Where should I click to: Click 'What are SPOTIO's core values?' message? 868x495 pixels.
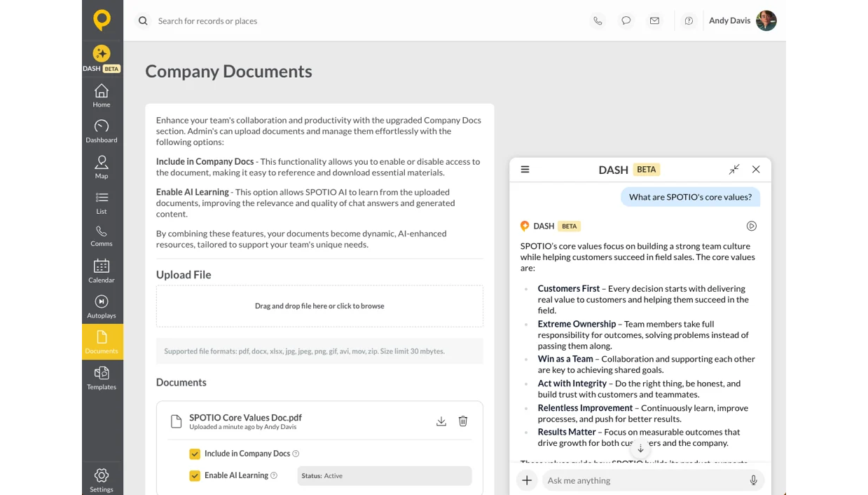coord(690,197)
